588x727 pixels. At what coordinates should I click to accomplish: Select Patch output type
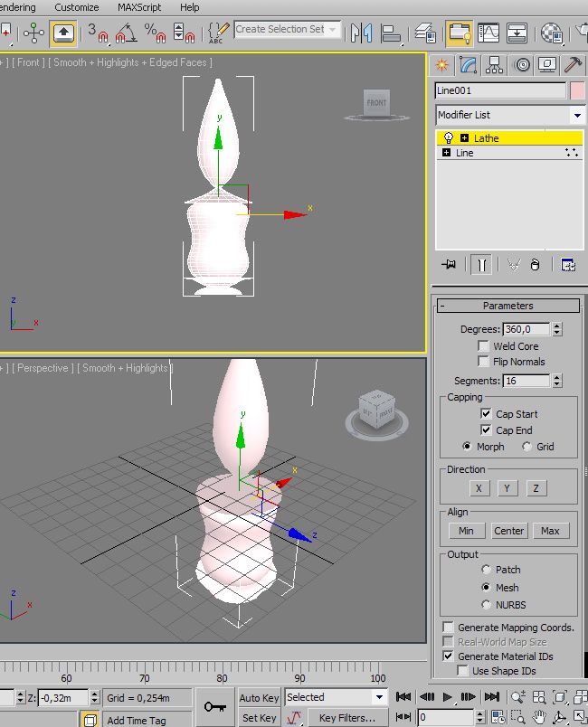[x=486, y=570]
